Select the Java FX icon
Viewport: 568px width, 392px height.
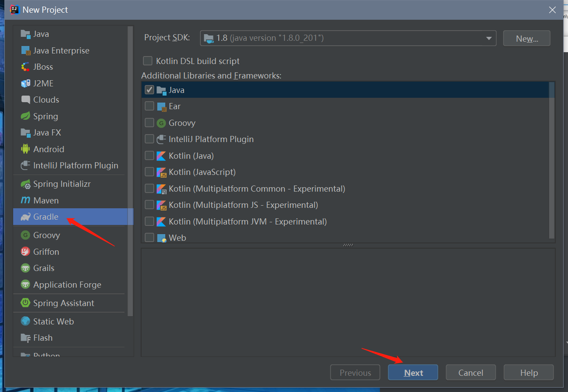[x=25, y=132]
